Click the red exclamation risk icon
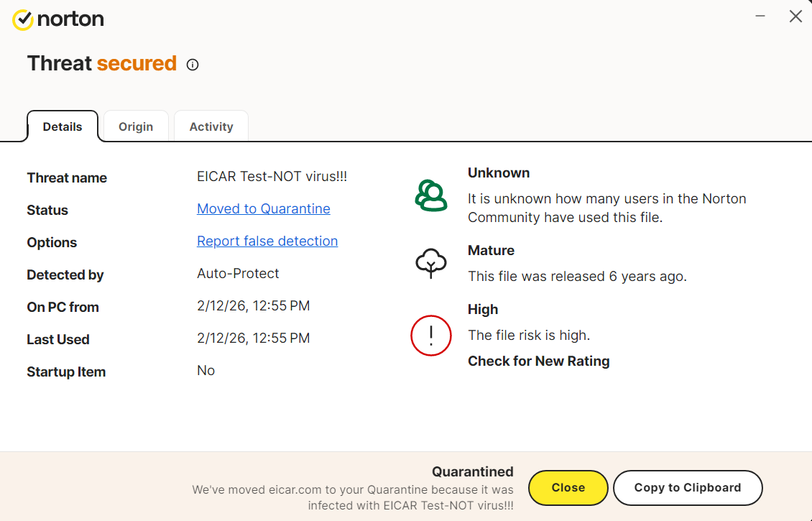Screen dimensions: 812x521 coord(430,336)
